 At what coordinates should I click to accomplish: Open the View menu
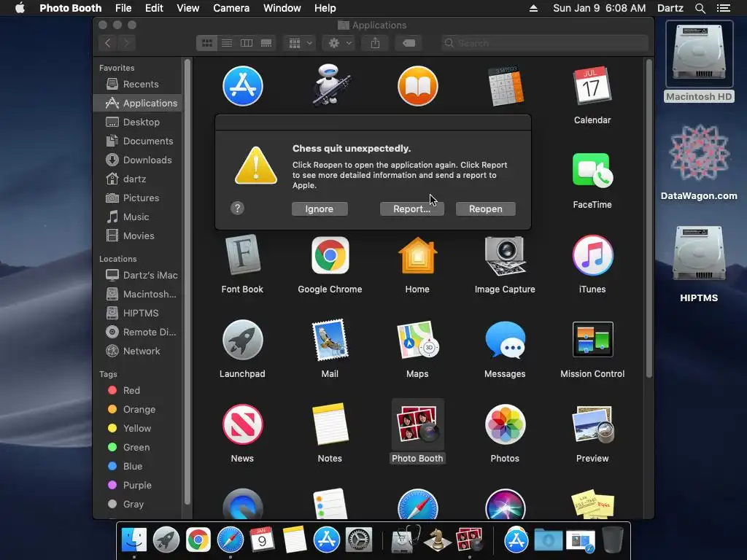(187, 8)
